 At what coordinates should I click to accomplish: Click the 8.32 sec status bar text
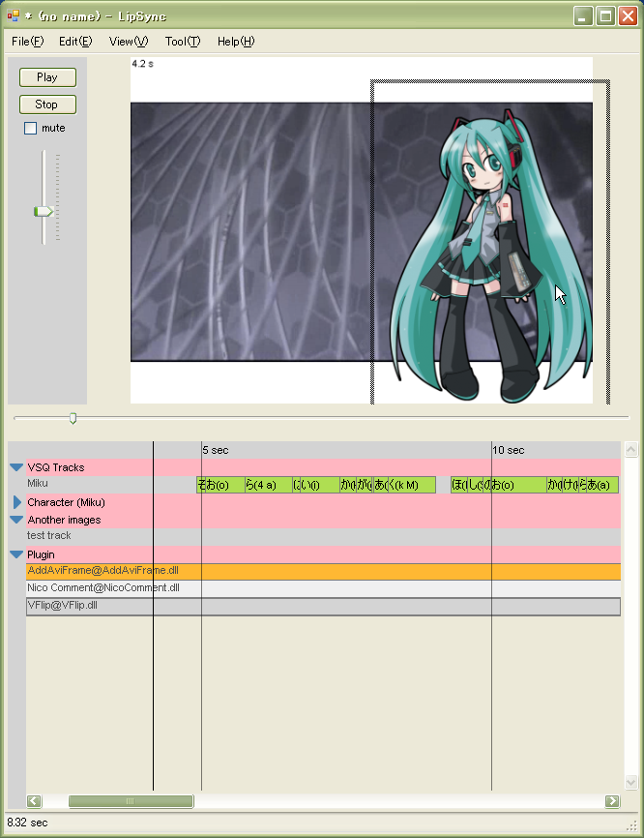click(x=27, y=823)
